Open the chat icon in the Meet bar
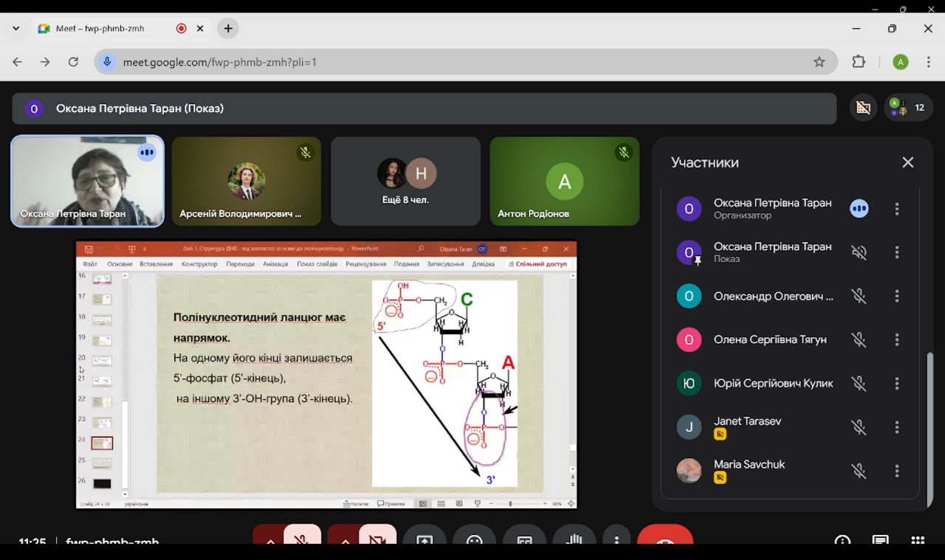945x560 pixels. tap(880, 542)
